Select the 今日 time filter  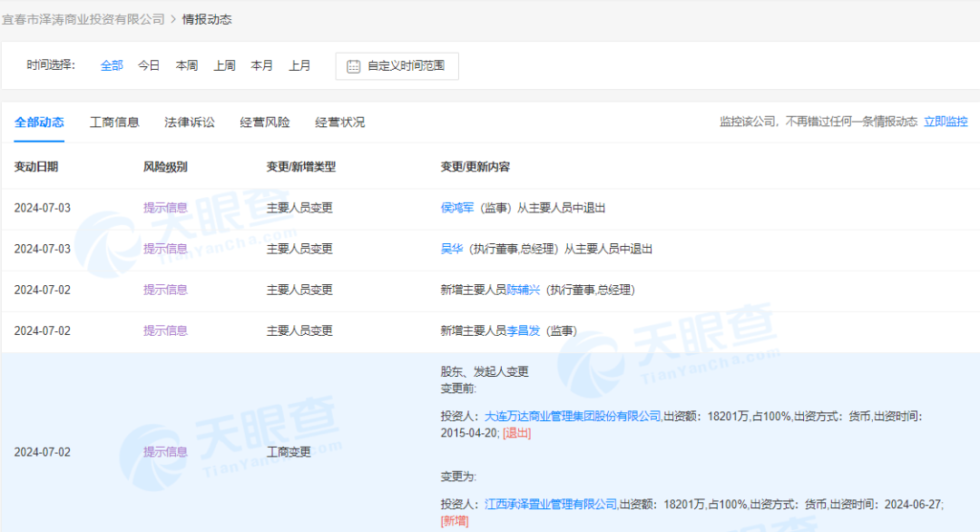tap(148, 65)
